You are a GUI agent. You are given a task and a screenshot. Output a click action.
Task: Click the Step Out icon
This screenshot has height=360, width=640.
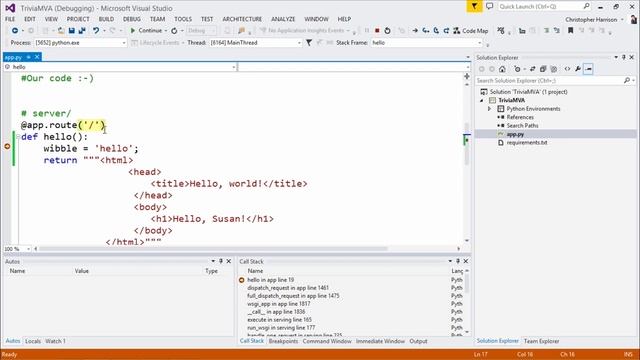coord(446,31)
